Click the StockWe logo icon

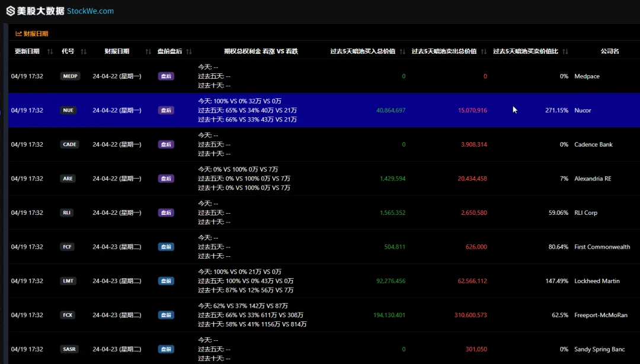11,11
